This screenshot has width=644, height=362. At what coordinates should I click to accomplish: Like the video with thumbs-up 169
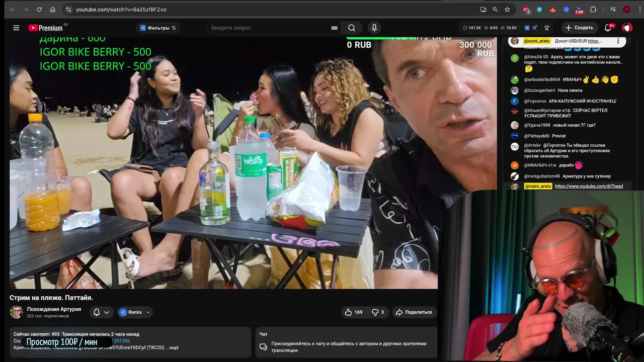pyautogui.click(x=354, y=312)
